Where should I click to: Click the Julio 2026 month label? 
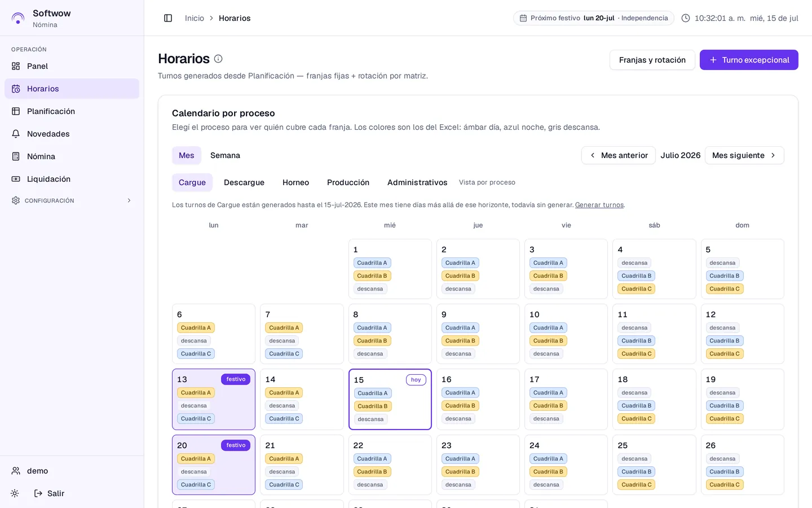(681, 155)
